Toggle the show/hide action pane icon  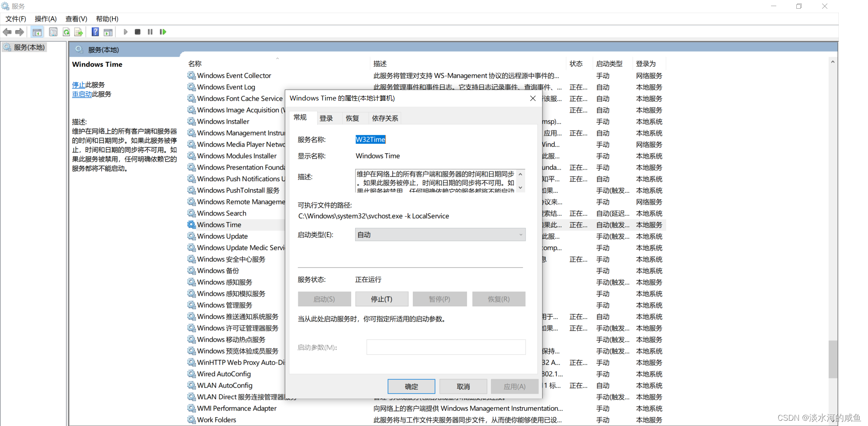point(108,32)
